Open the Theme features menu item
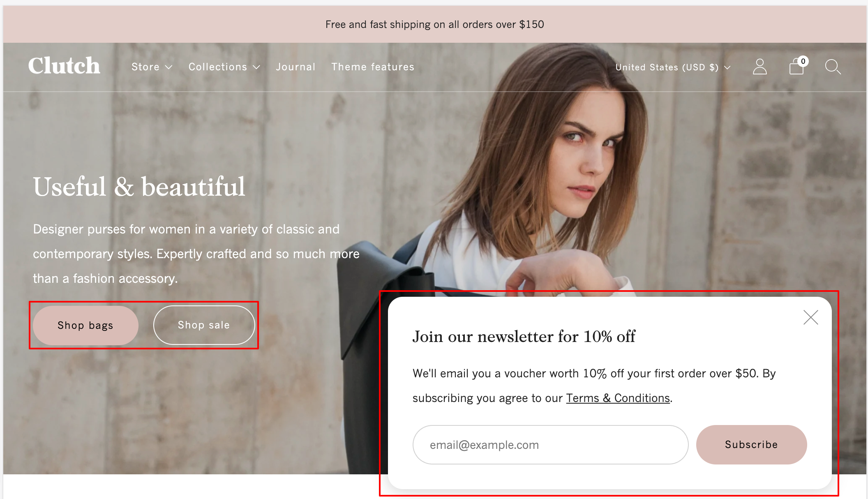This screenshot has width=868, height=499. [x=373, y=67]
